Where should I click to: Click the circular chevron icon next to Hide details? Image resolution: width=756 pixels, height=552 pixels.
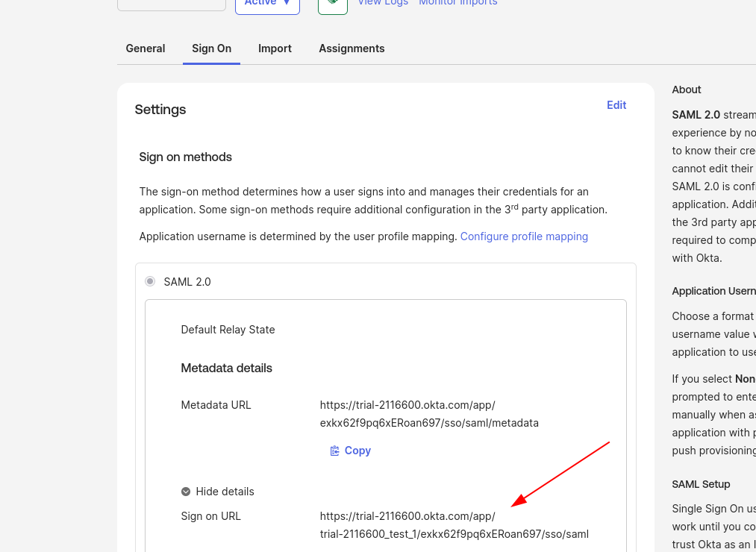(x=186, y=492)
